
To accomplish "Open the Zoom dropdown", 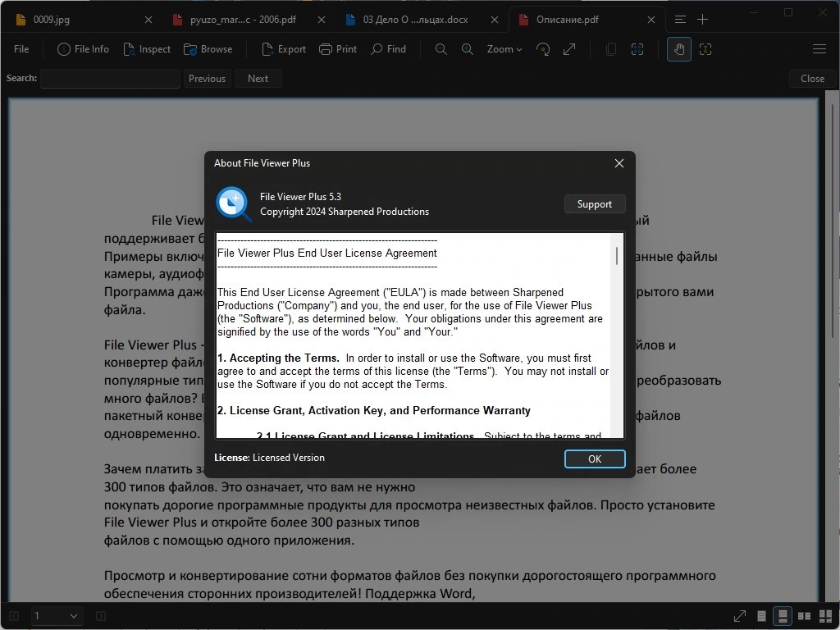I will click(x=504, y=49).
